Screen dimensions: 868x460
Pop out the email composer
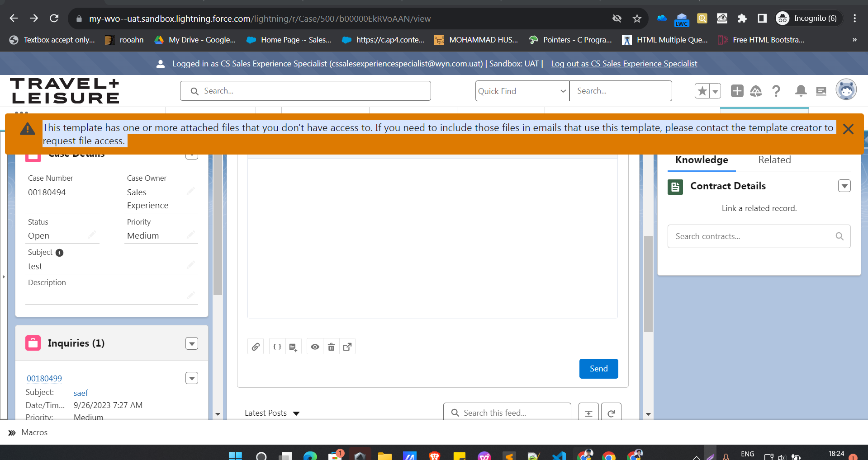click(x=347, y=346)
